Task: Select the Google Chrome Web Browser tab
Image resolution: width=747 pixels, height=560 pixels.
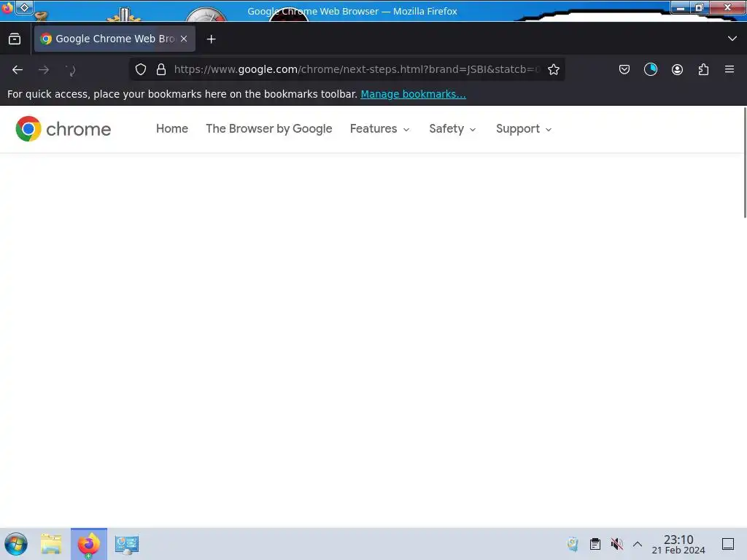Action: [x=115, y=39]
